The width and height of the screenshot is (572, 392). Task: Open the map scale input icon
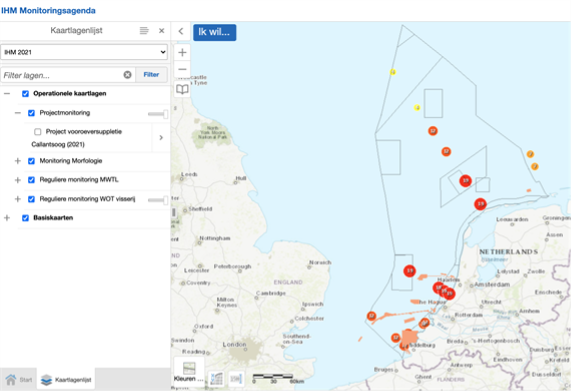pyautogui.click(x=236, y=379)
